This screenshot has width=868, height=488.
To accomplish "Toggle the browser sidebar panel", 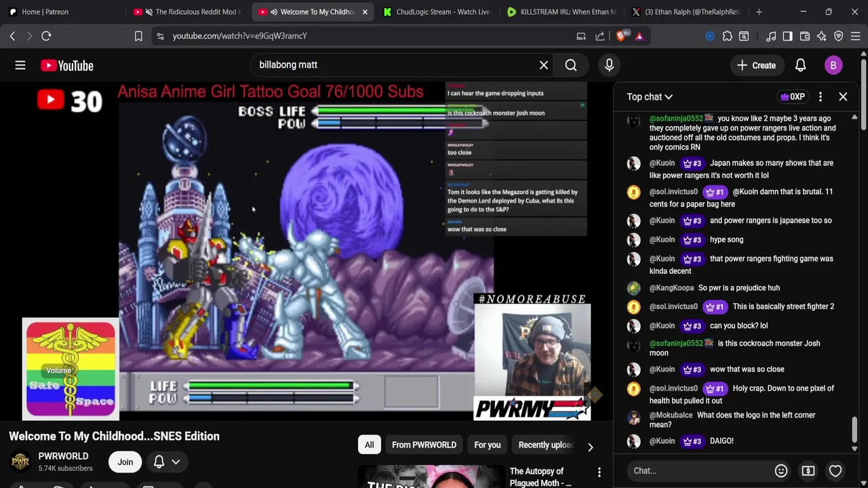I will click(x=787, y=36).
